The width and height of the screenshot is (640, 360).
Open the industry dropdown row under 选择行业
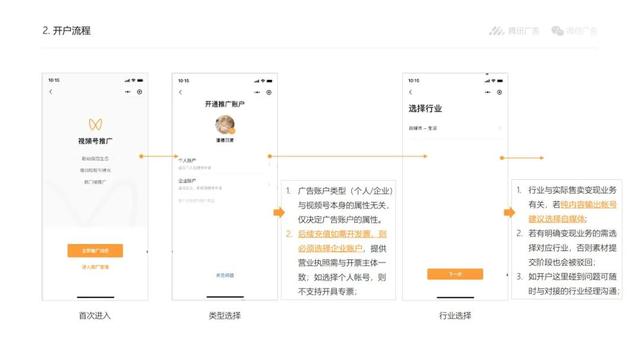pos(455,128)
